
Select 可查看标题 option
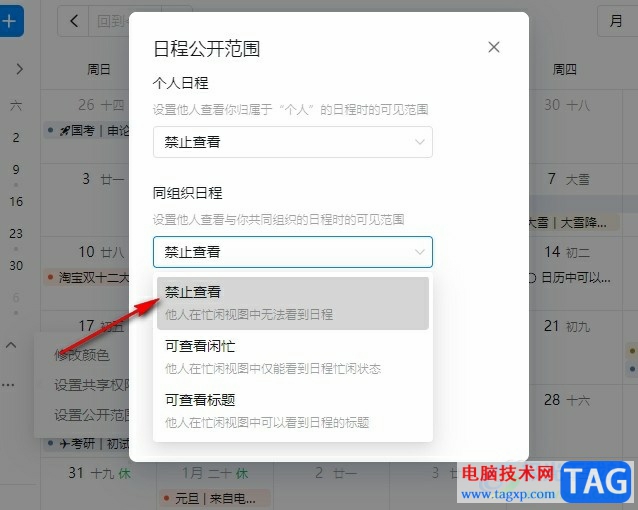(x=293, y=411)
